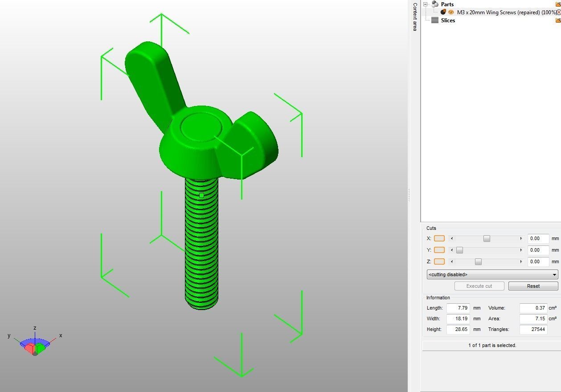Click the Execute cut button
561x392 pixels.
(x=479, y=286)
